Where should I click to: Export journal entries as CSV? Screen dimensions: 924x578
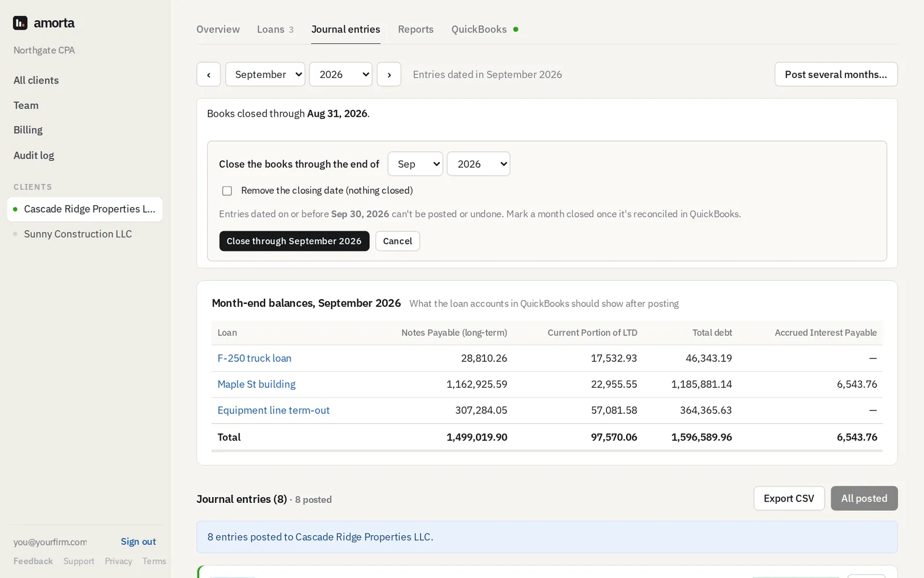(789, 498)
